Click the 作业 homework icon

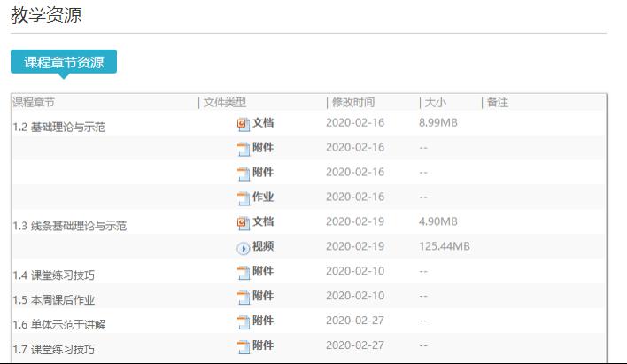(244, 197)
